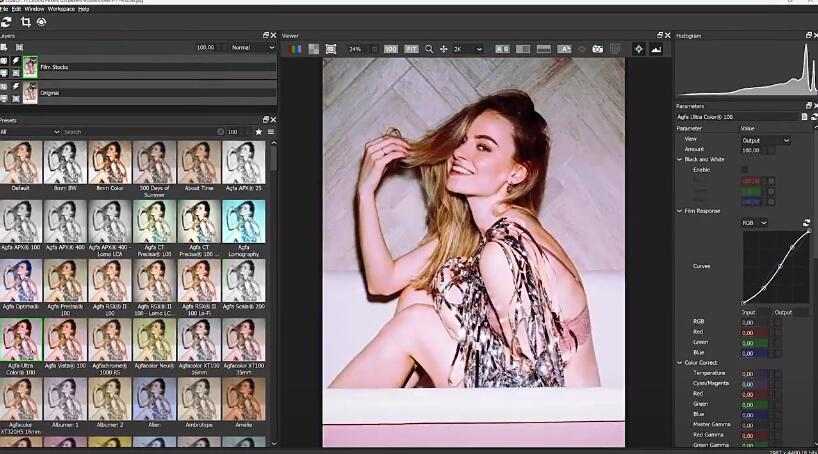The width and height of the screenshot is (818, 454).
Task: Select the pan tool in the Viewer toolbar
Action: point(444,48)
